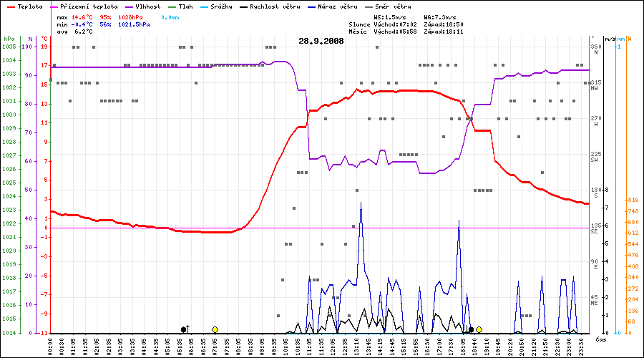
Task: Click the morning yellow sunrise marker
Action: pyautogui.click(x=215, y=329)
